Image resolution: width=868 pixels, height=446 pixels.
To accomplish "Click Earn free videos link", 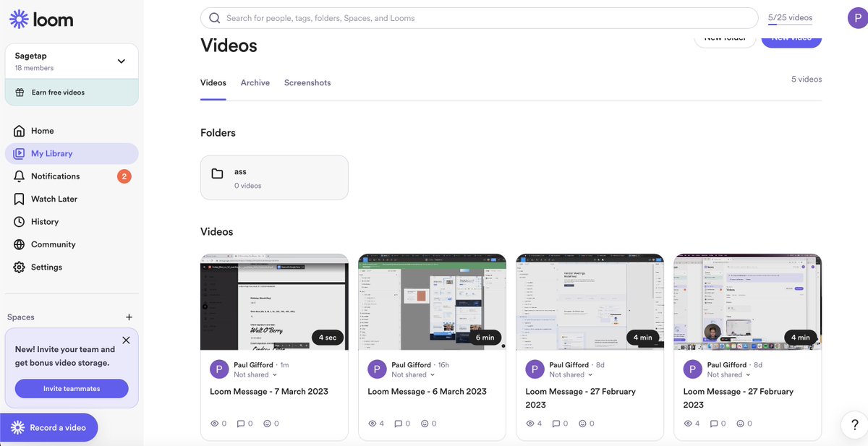I will [58, 93].
